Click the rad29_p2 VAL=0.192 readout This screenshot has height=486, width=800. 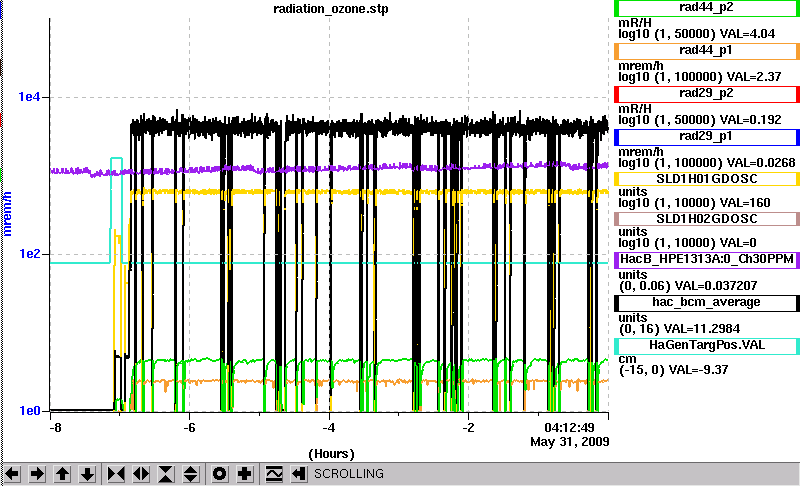pyautogui.click(x=750, y=119)
